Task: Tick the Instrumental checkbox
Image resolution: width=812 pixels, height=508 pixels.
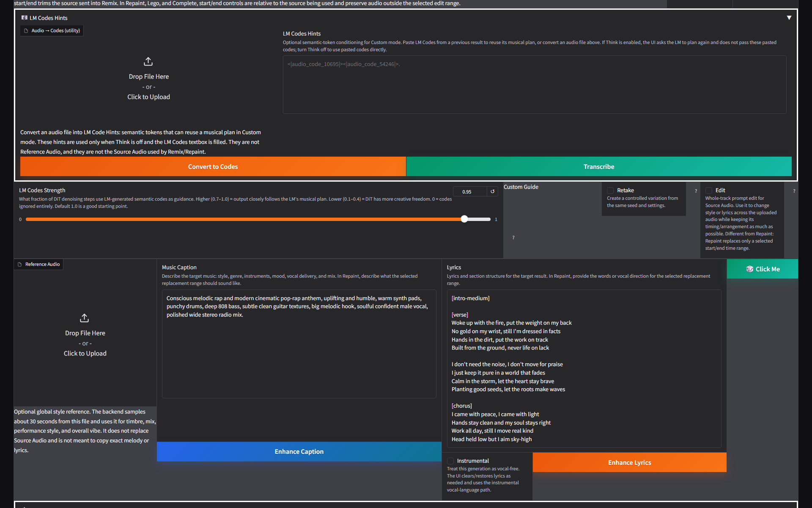Action: tap(450, 461)
